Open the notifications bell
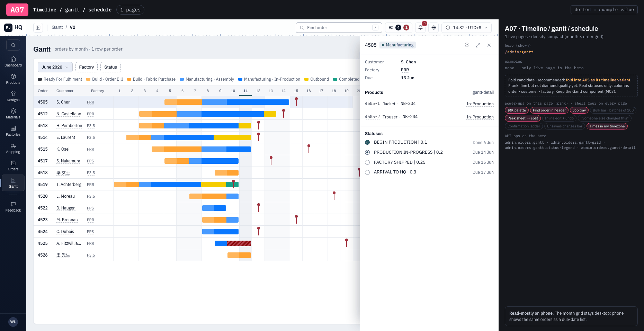644x331 pixels. [x=420, y=28]
